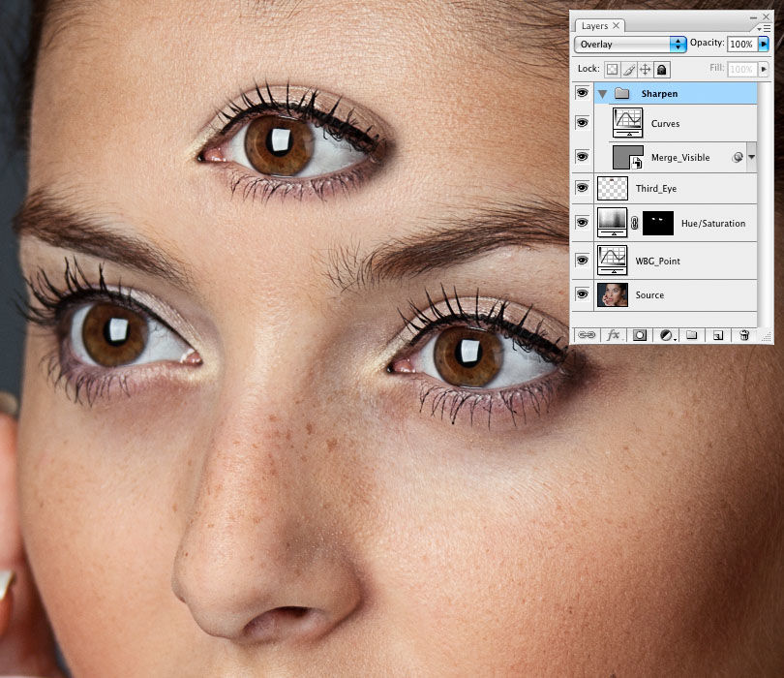Add a layer mask
The image size is (784, 678).
tap(640, 335)
